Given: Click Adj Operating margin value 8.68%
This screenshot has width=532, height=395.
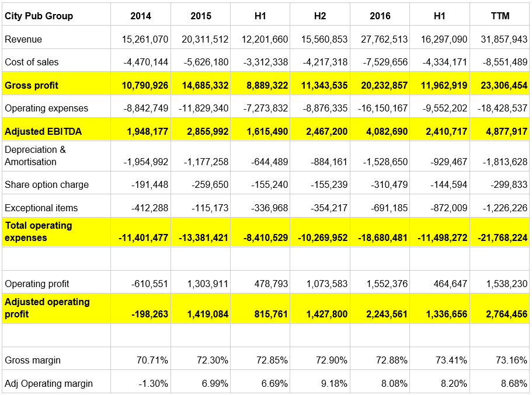Looking at the screenshot, I should [x=514, y=383].
